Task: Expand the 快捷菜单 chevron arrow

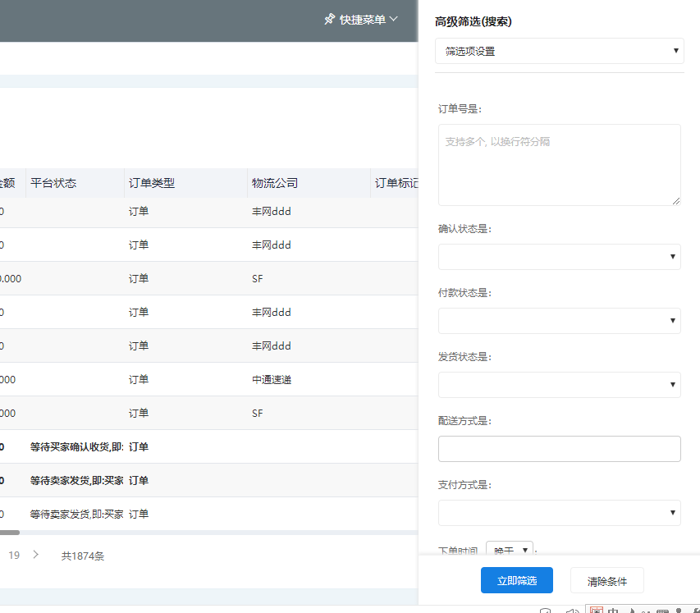Action: pyautogui.click(x=394, y=19)
